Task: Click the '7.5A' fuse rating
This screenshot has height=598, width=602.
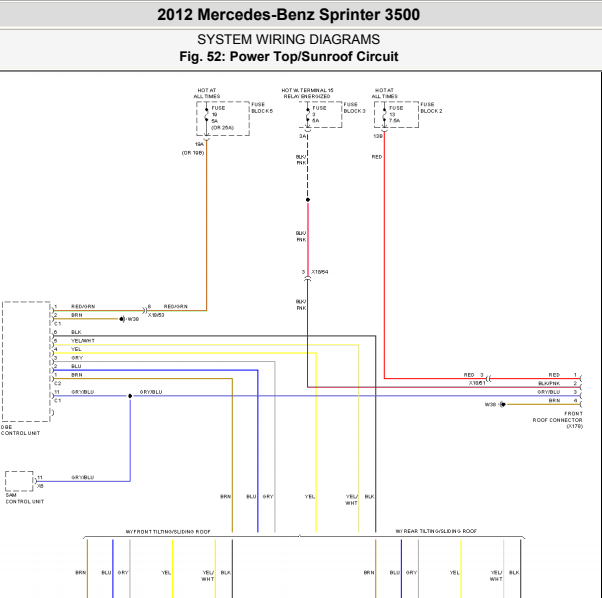Action: click(x=395, y=121)
